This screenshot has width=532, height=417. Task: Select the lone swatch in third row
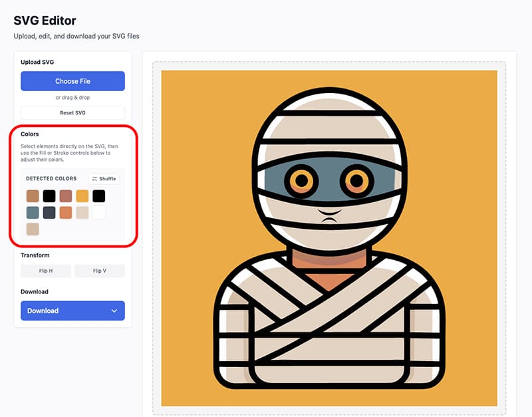pos(33,229)
